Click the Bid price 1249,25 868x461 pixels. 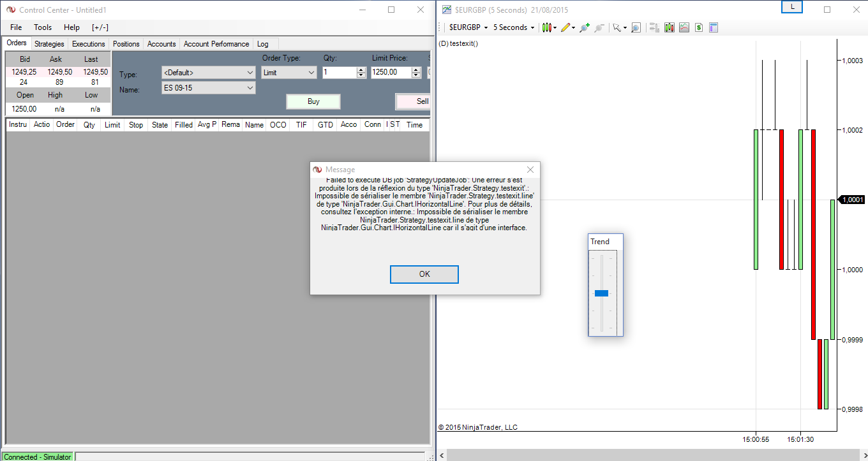point(24,72)
